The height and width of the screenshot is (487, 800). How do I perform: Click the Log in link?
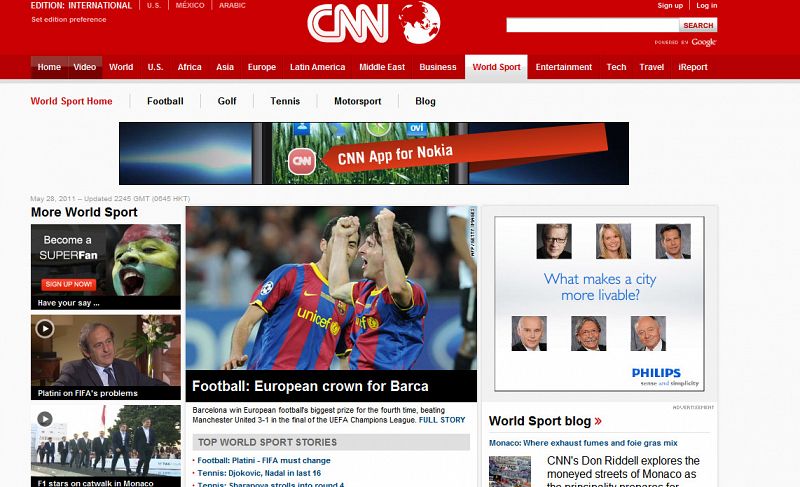point(707,6)
